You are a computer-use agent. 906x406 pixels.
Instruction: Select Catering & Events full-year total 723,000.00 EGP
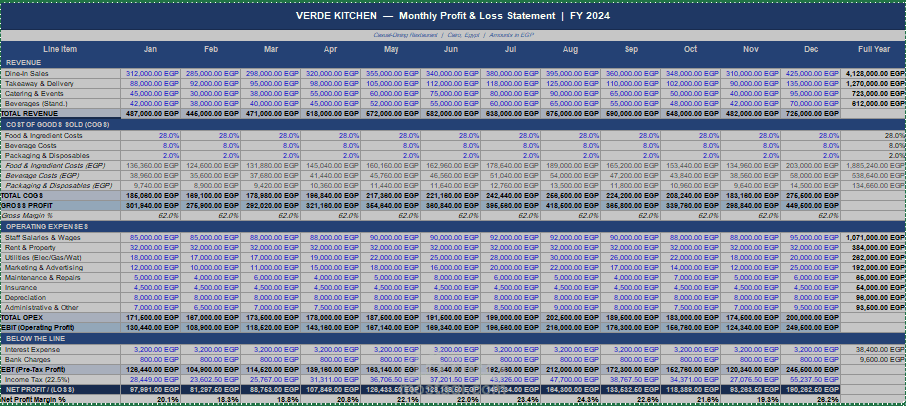point(873,94)
